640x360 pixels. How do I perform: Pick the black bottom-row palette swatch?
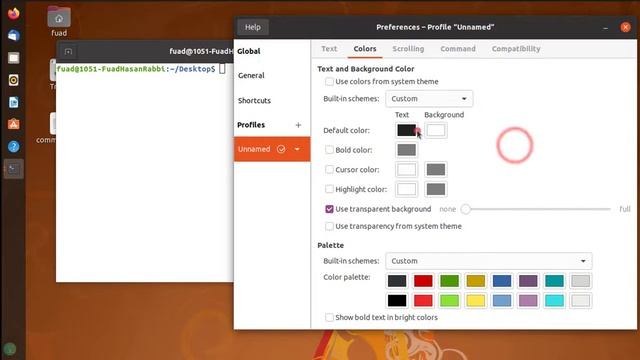click(397, 301)
